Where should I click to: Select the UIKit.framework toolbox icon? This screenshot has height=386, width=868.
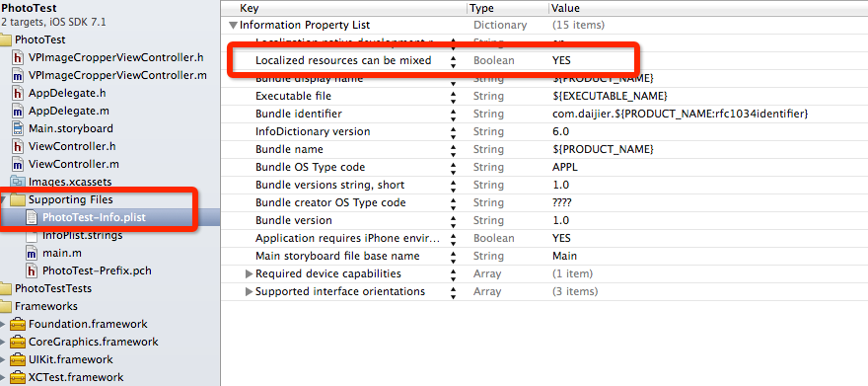point(19,359)
